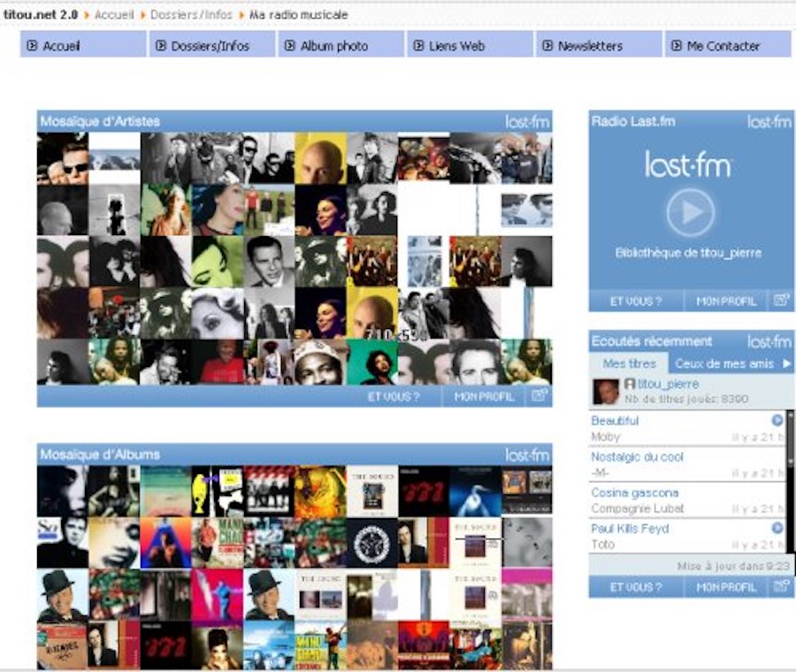Screen dimensions: 796x672
Task: Open the Newsletters navigation item
Action: [599, 45]
